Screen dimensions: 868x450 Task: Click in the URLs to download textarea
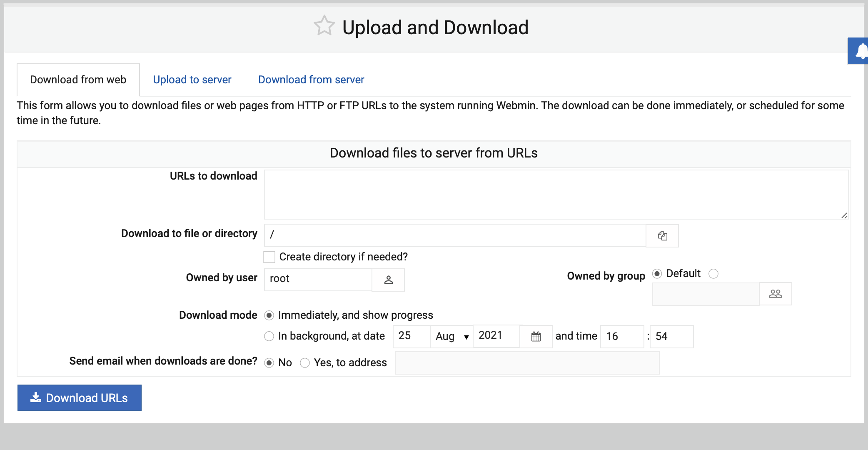[556, 195]
